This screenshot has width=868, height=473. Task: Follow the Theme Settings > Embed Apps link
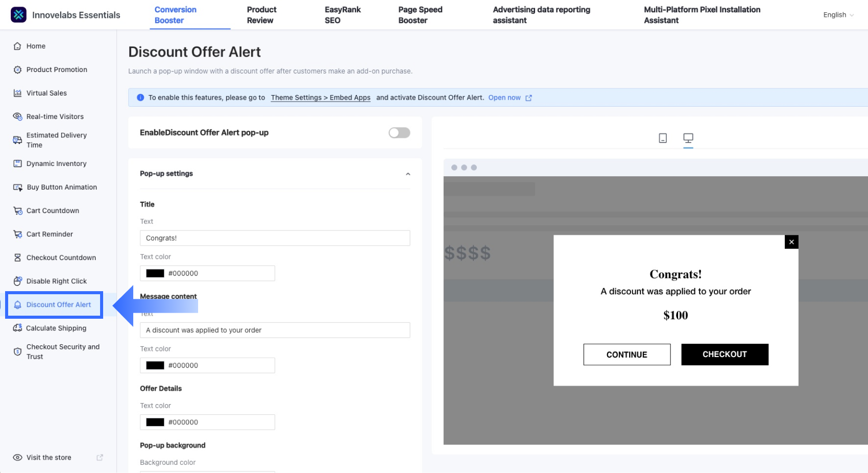[x=320, y=98]
